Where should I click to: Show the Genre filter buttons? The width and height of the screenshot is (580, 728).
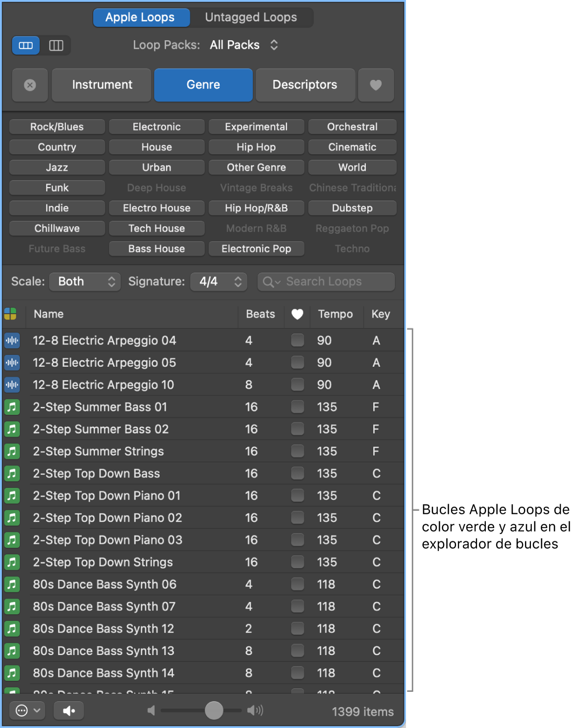203,85
